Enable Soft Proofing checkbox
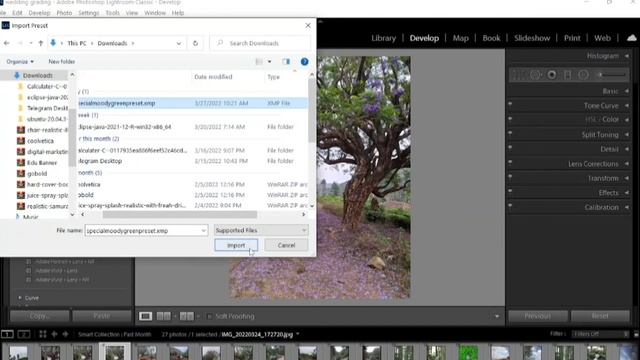 pyautogui.click(x=209, y=316)
